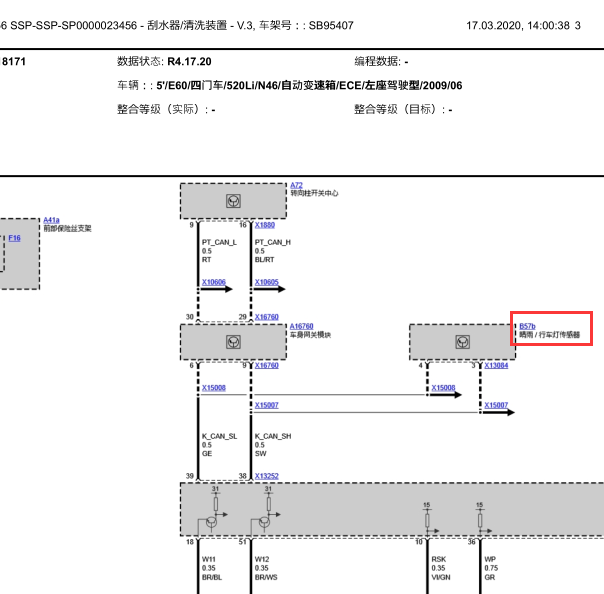Viewport: 604px width, 594px height.
Task: Click the RSK wire label
Action: pos(439,559)
